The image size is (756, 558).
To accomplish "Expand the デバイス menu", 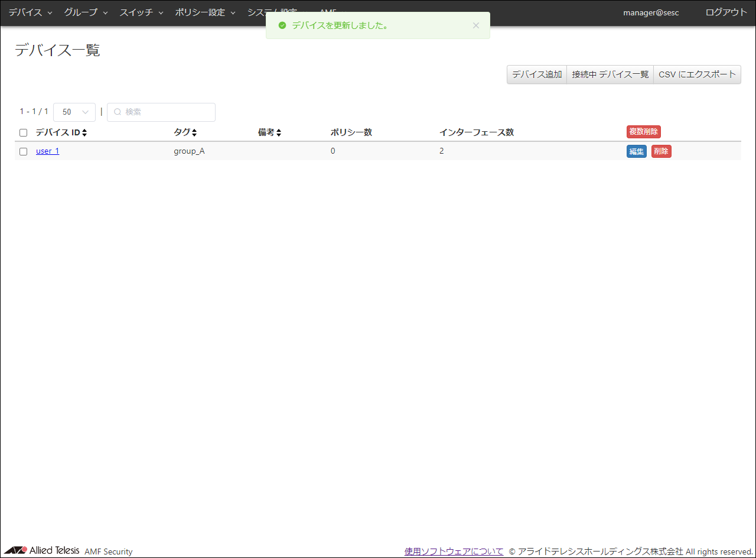I will coord(30,12).
